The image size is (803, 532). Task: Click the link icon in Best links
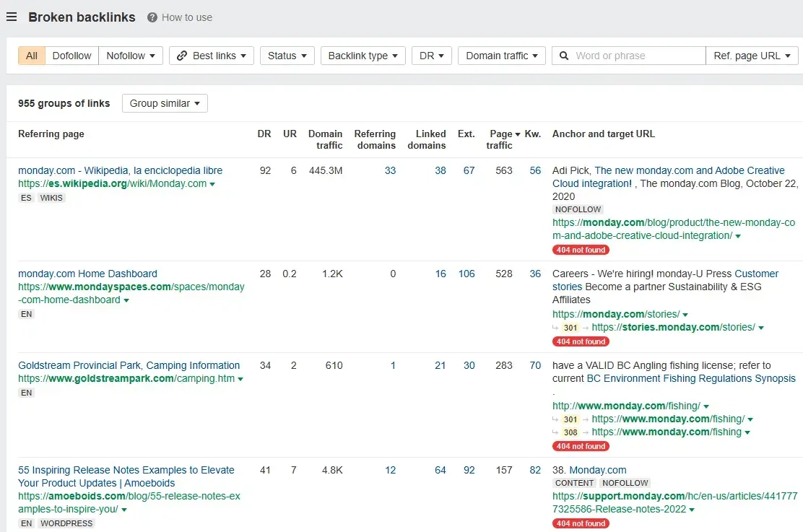click(x=182, y=56)
